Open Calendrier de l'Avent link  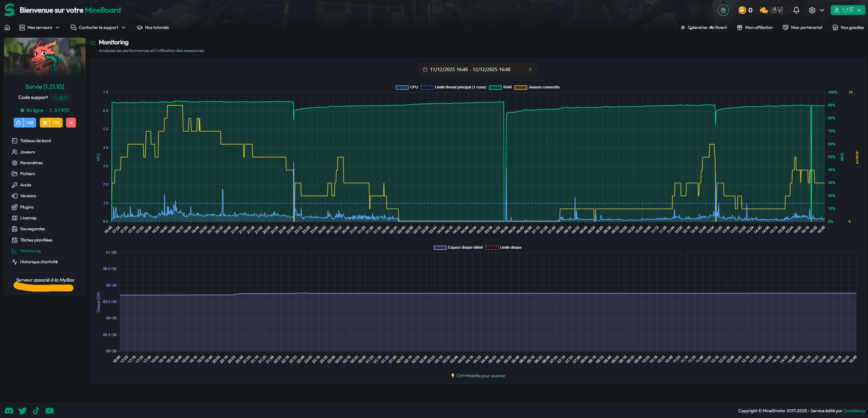[704, 28]
